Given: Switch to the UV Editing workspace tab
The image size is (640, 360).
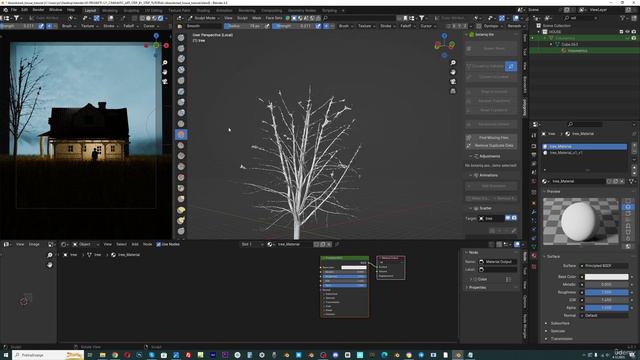Looking at the screenshot, I should coord(153,10).
